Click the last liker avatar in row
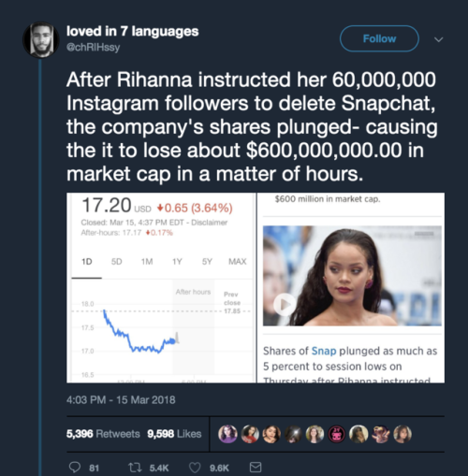The width and height of the screenshot is (468, 476). (x=402, y=434)
